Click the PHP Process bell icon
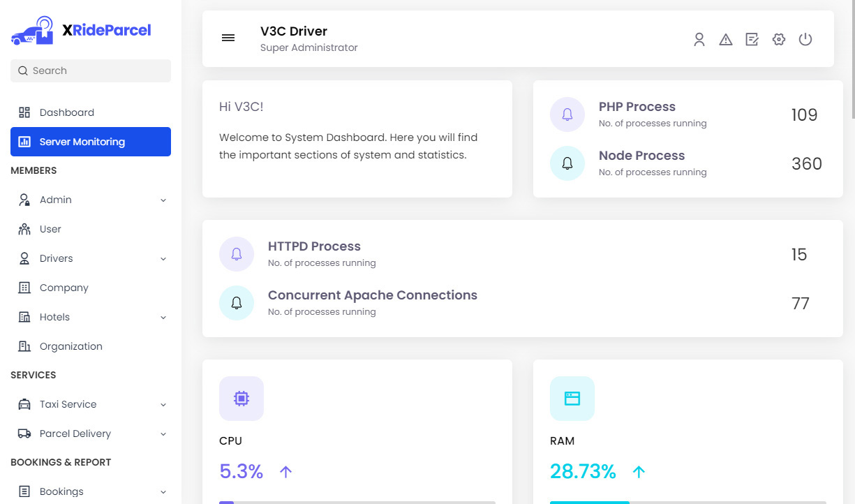The height and width of the screenshot is (504, 855). tap(567, 114)
